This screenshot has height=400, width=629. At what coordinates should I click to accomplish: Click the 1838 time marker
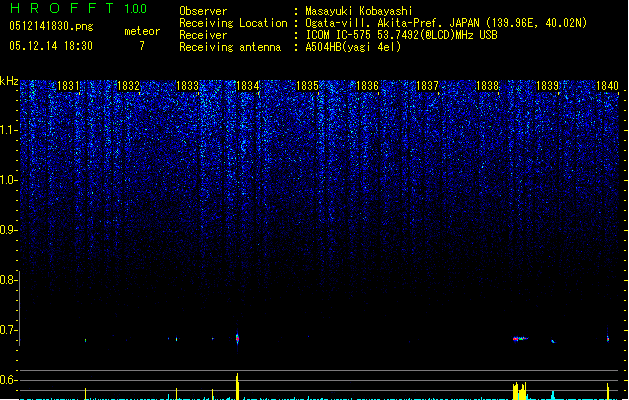[487, 86]
